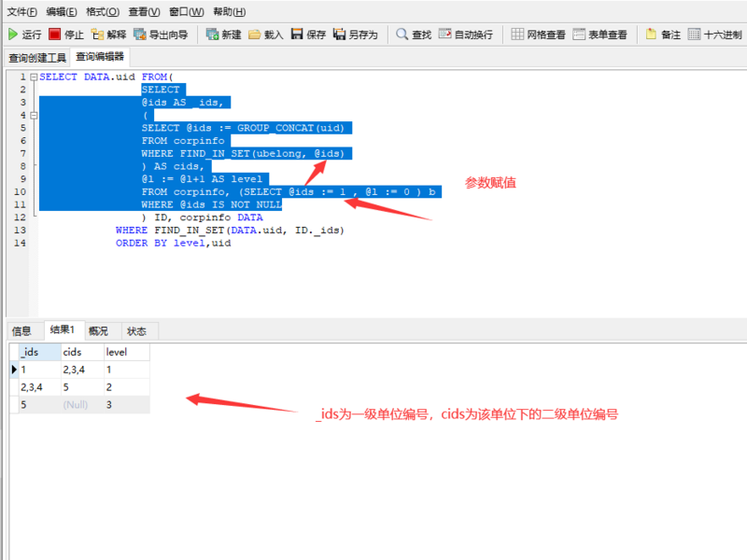Save the query with 保存
Viewport: 747px width, 560px height.
tap(309, 34)
